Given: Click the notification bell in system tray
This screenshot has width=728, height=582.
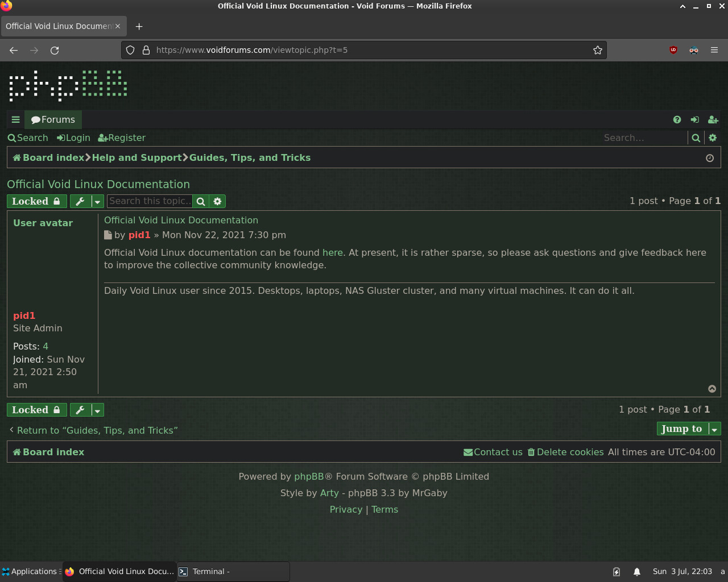Looking at the screenshot, I should pos(637,572).
